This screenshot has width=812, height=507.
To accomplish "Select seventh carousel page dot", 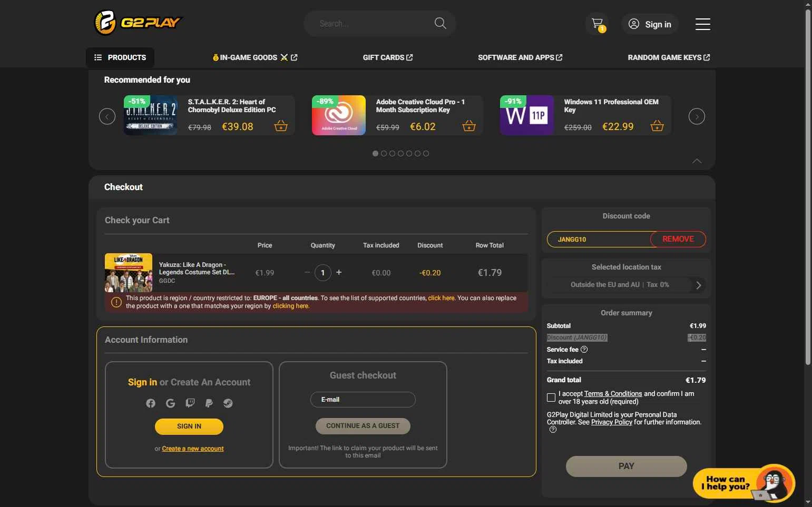I will click(426, 154).
